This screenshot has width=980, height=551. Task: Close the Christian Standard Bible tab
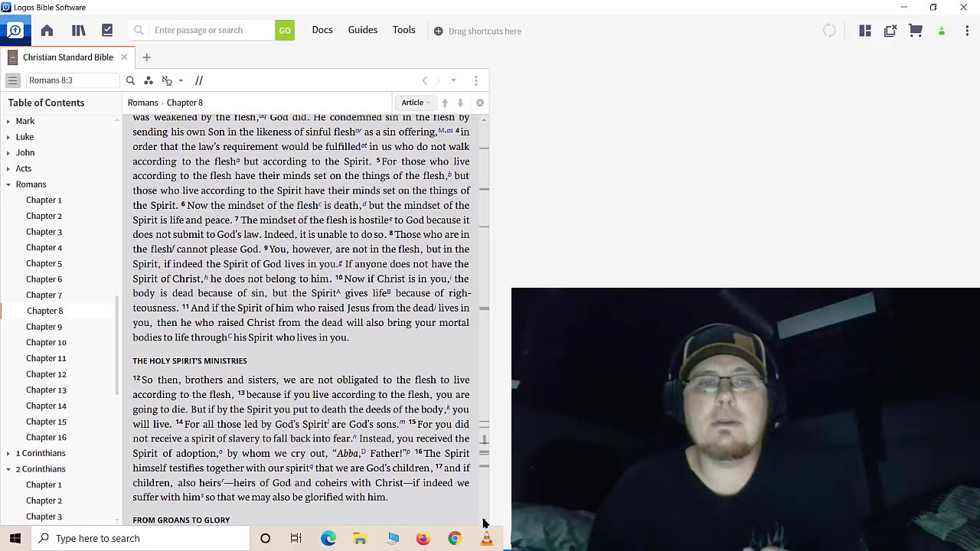coord(124,57)
